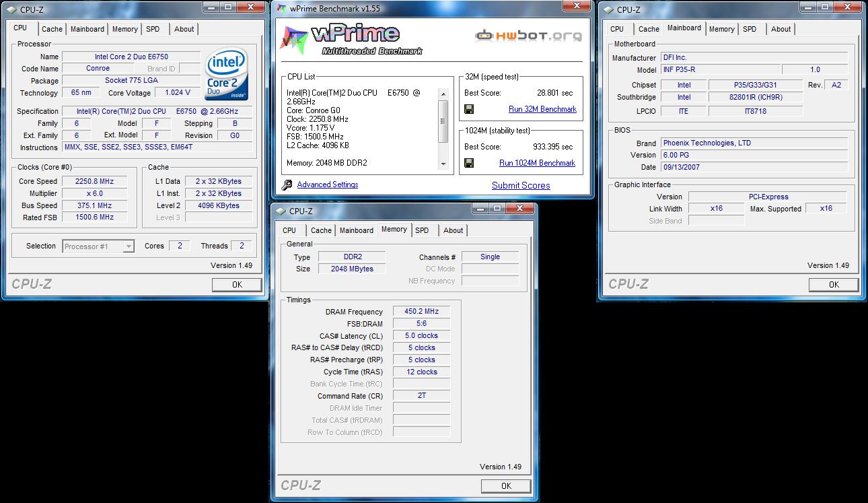Viewport: 868px width, 503px height.
Task: Click the FSB:DRAM ratio value 5:6
Action: 421,324
